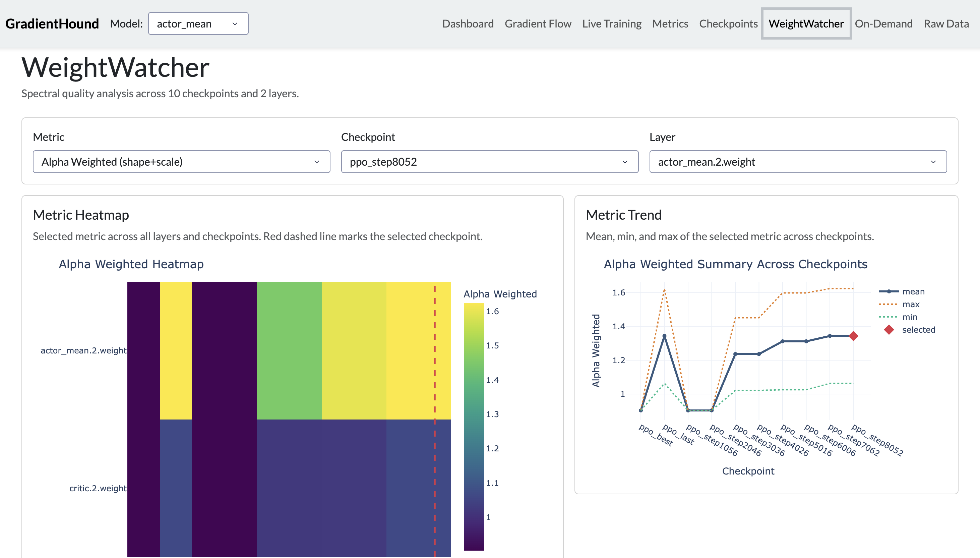The width and height of the screenshot is (980, 558).
Task: Hide the min series via legend
Action: pos(909,317)
